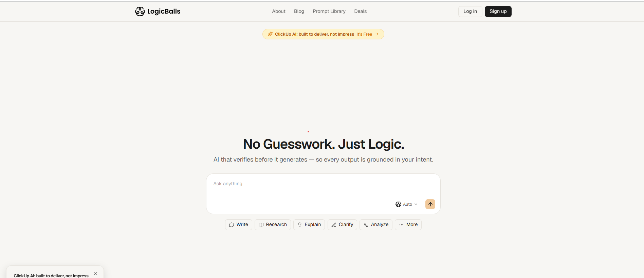Close the ClickUp AI popup notification
Image resolution: width=644 pixels, height=278 pixels.
[95, 274]
